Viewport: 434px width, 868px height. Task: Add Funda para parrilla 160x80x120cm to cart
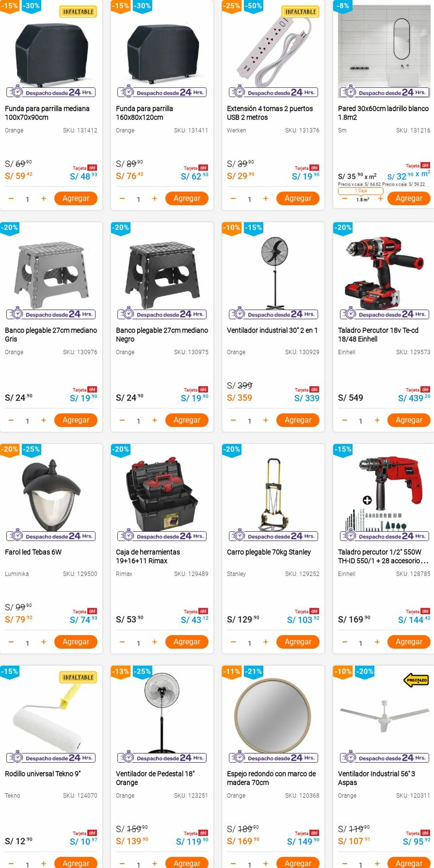(x=187, y=198)
